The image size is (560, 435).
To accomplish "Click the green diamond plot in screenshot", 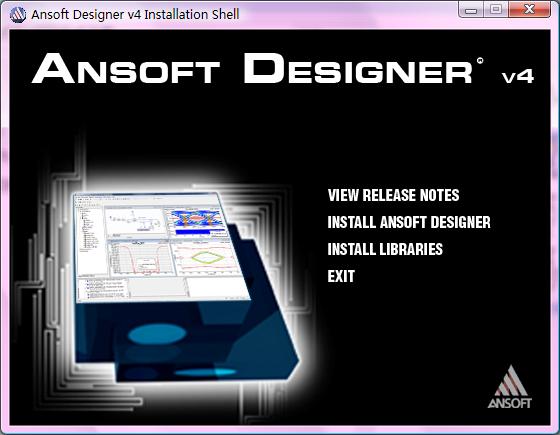I will [x=207, y=258].
